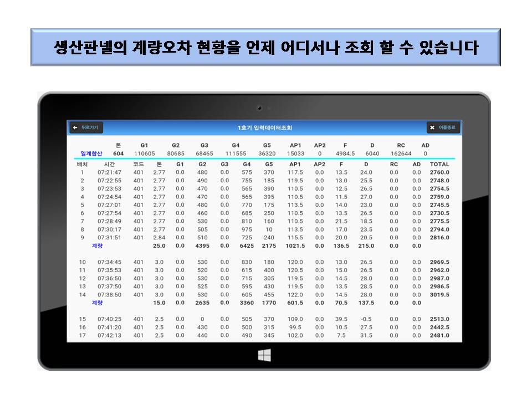
Task: Click the 뒤로가기 back arrow button
Action: click(86, 128)
